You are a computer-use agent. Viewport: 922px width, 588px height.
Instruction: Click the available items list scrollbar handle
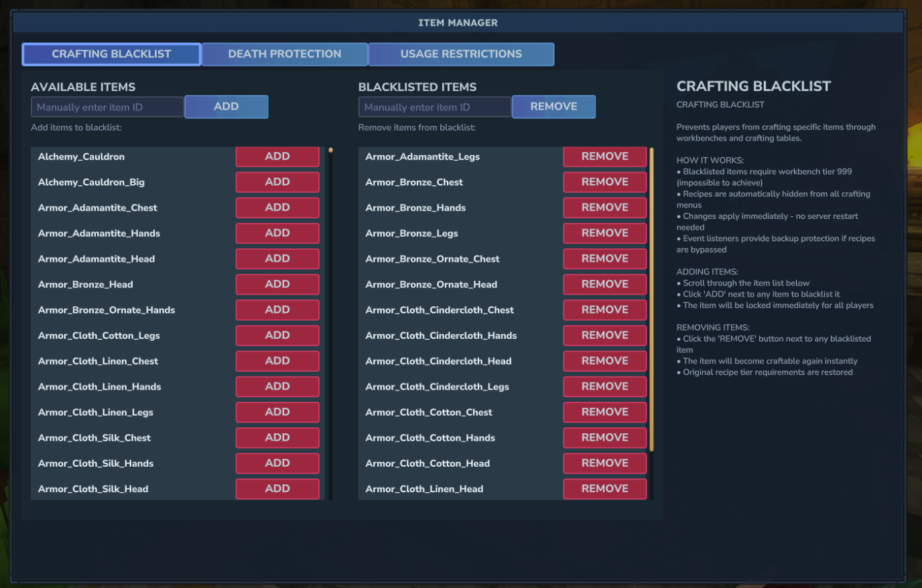pos(330,151)
